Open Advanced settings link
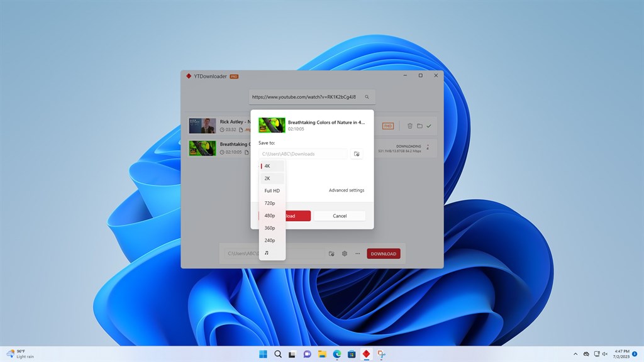The height and width of the screenshot is (362, 644). 347,190
